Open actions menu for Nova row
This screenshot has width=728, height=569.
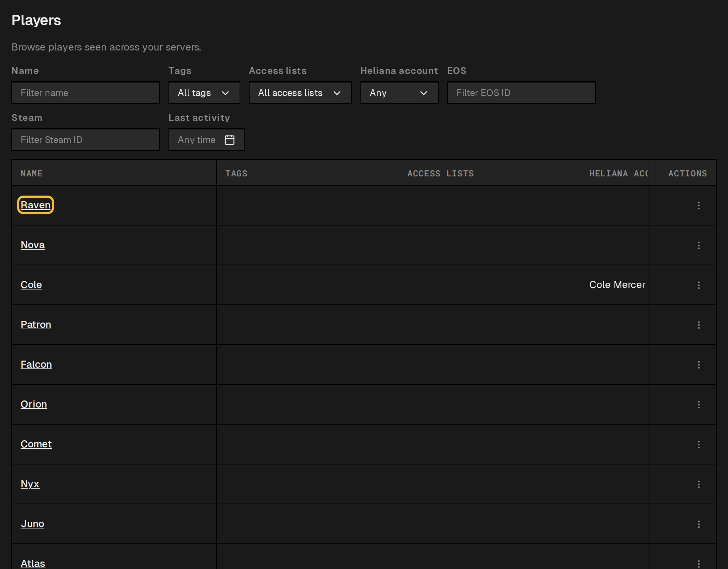pyautogui.click(x=698, y=245)
